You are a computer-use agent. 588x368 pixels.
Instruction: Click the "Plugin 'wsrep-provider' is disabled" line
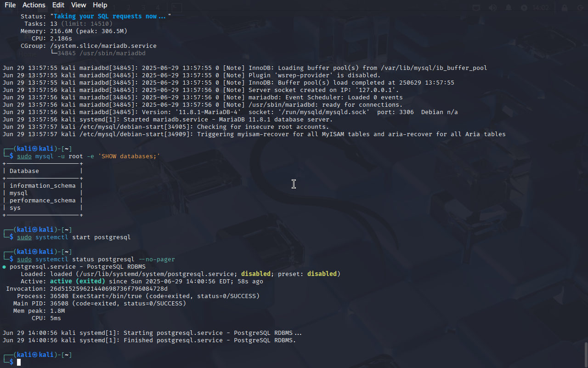[x=192, y=75]
